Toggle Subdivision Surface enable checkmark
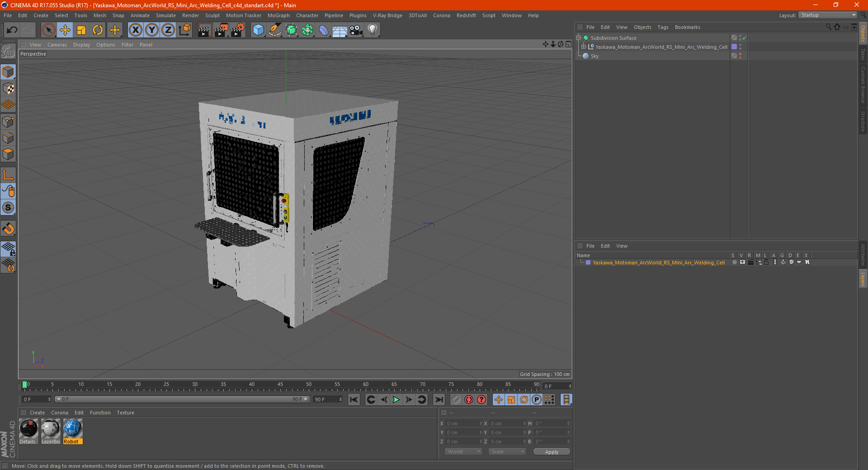 [x=745, y=38]
